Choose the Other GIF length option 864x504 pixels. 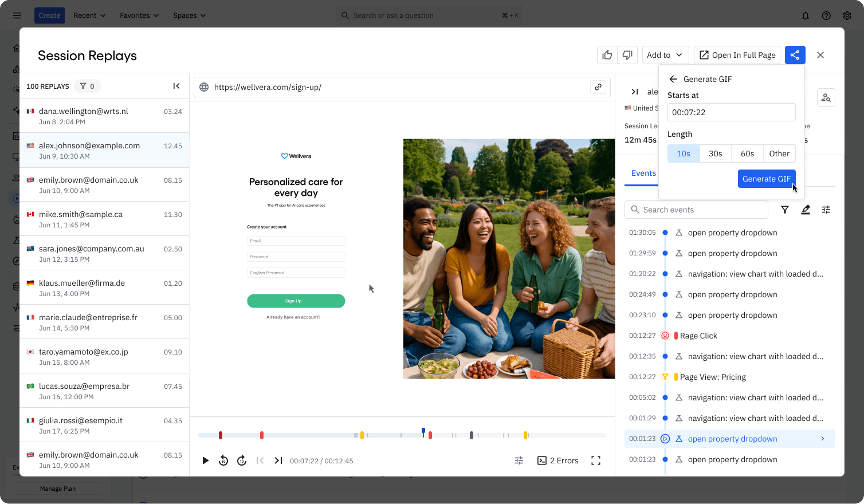[x=779, y=153]
